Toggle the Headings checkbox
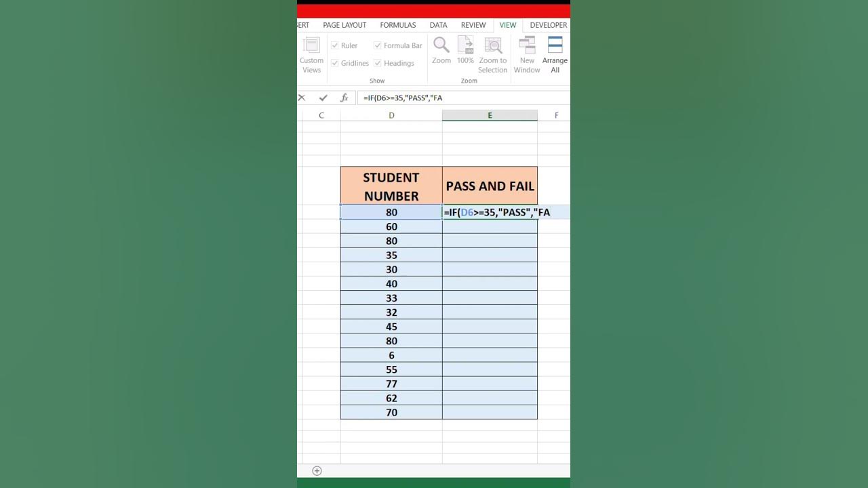The width and height of the screenshot is (868, 488). point(378,63)
